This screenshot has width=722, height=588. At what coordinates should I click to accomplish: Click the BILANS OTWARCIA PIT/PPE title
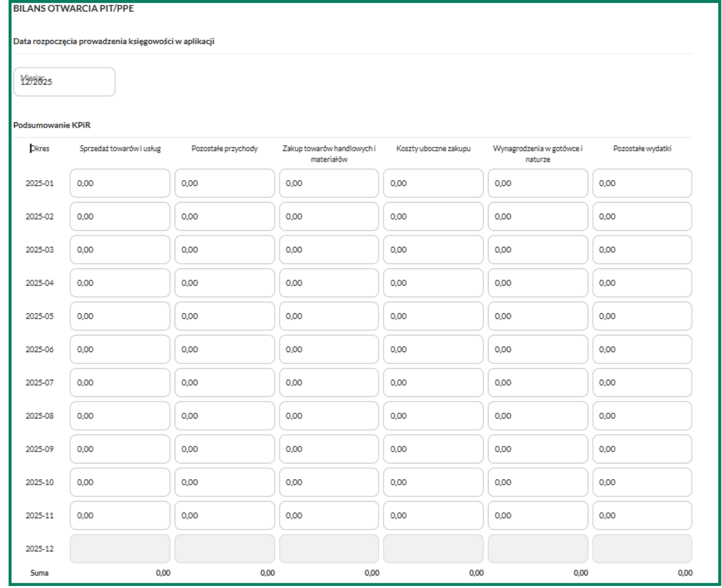[74, 9]
